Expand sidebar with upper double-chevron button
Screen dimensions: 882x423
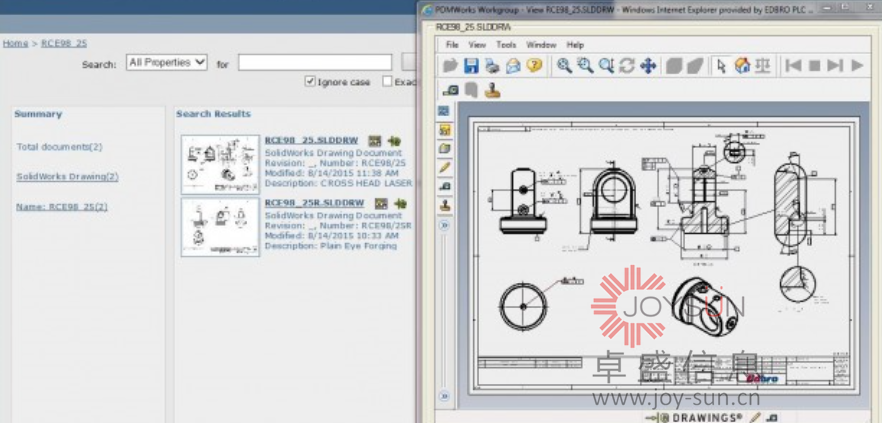pyautogui.click(x=444, y=225)
